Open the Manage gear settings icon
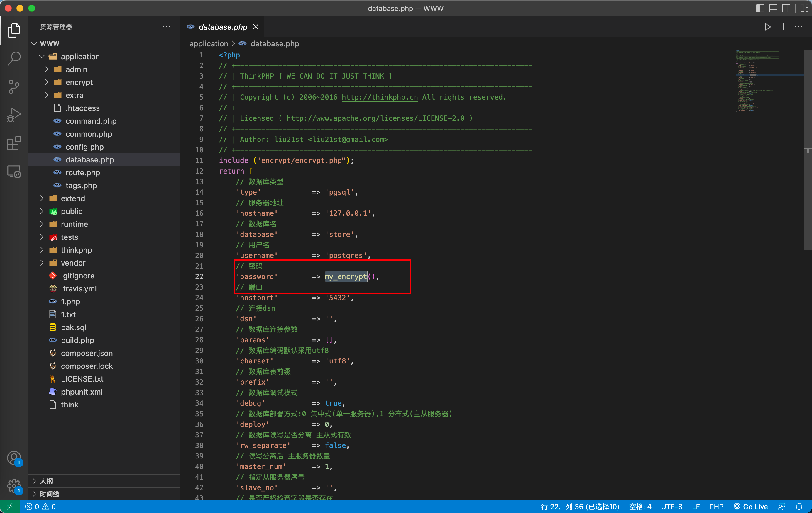The height and width of the screenshot is (513, 812). tap(14, 486)
